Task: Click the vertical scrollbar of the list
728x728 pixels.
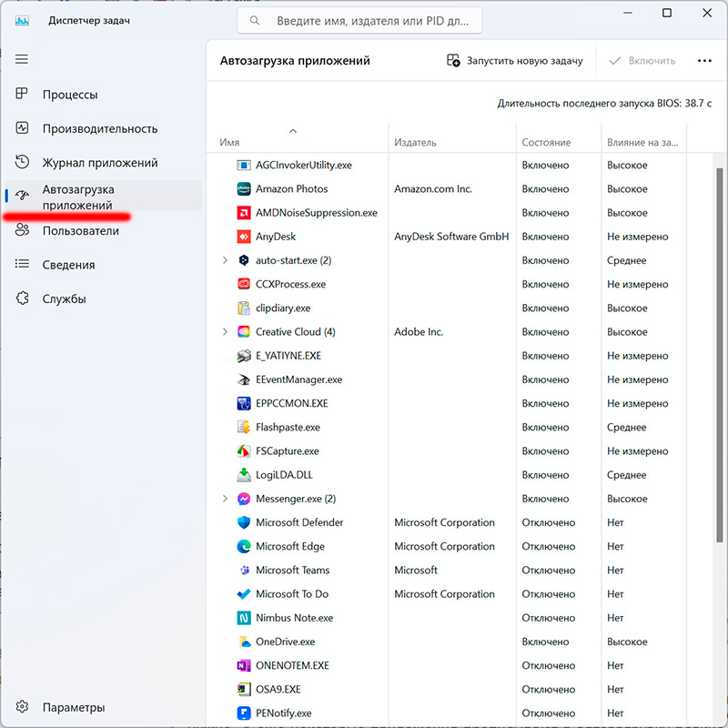Action: tap(721, 364)
